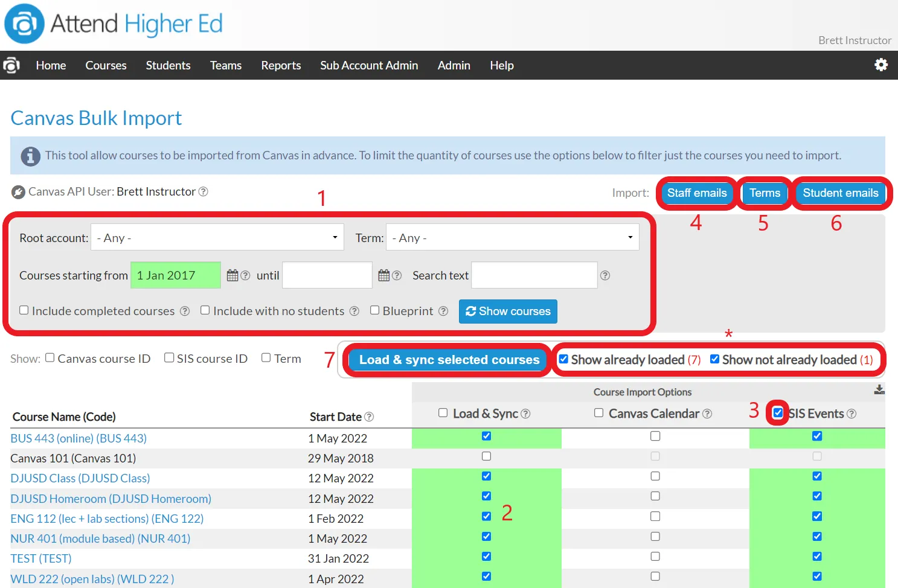Click help icon beside Canvas Calendar header
Image resolution: width=898 pixels, height=588 pixels.
pos(707,414)
